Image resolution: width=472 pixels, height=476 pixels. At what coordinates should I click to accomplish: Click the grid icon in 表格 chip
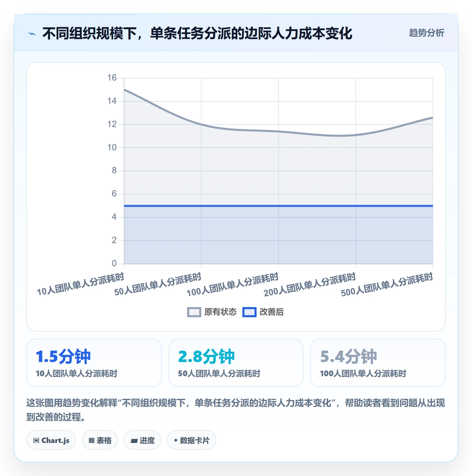pyautogui.click(x=91, y=441)
